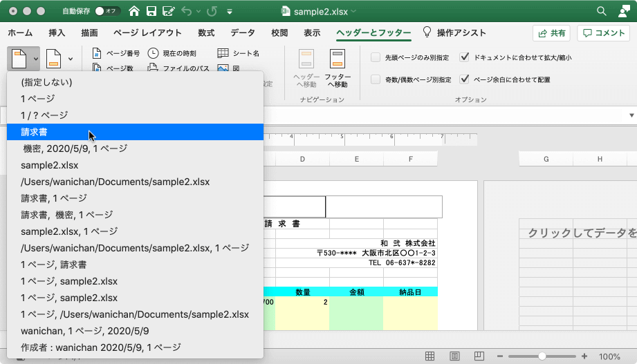The image size is (637, 364).
Task: Uncheck ページ余白に合わせて配置
Action: click(464, 79)
